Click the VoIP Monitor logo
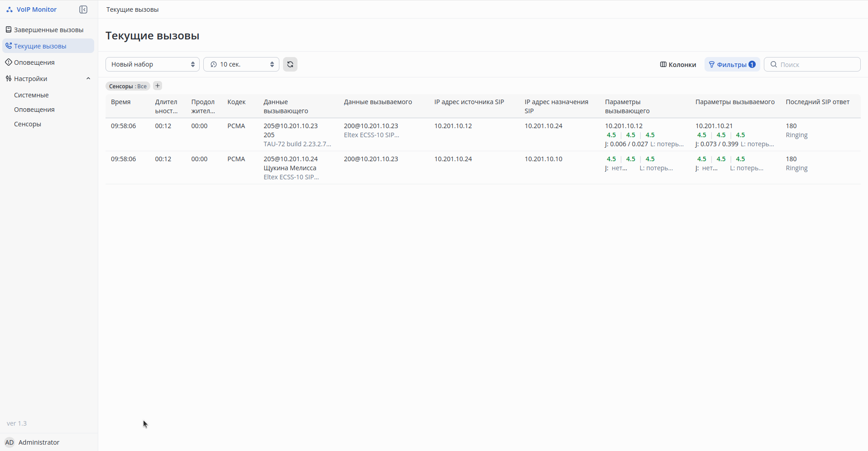The image size is (868, 451). click(31, 10)
